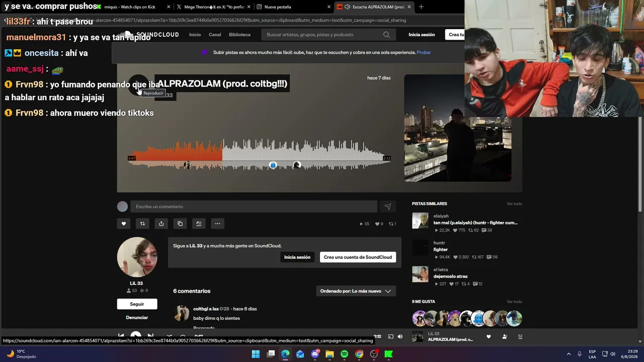Open the weather widget showing 10°C

pyautogui.click(x=21, y=354)
